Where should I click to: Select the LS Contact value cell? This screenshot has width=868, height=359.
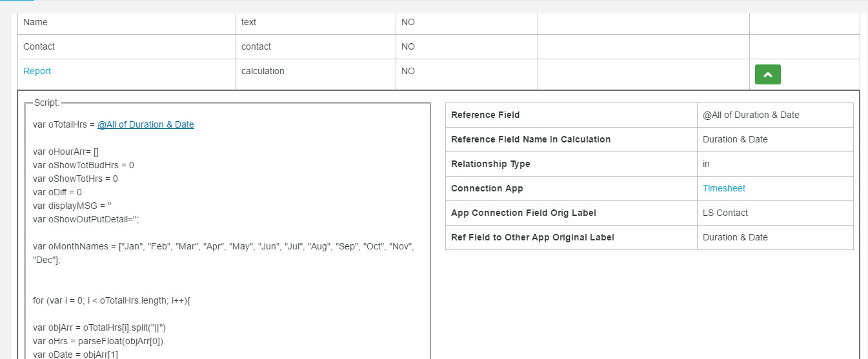725,213
